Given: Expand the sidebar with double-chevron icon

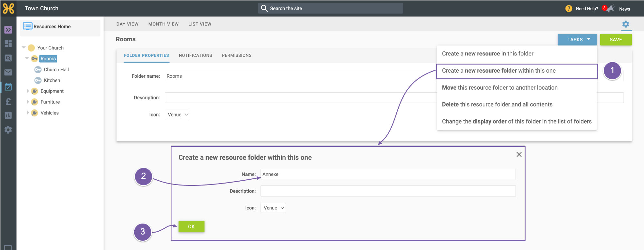Looking at the screenshot, I should [8, 30].
